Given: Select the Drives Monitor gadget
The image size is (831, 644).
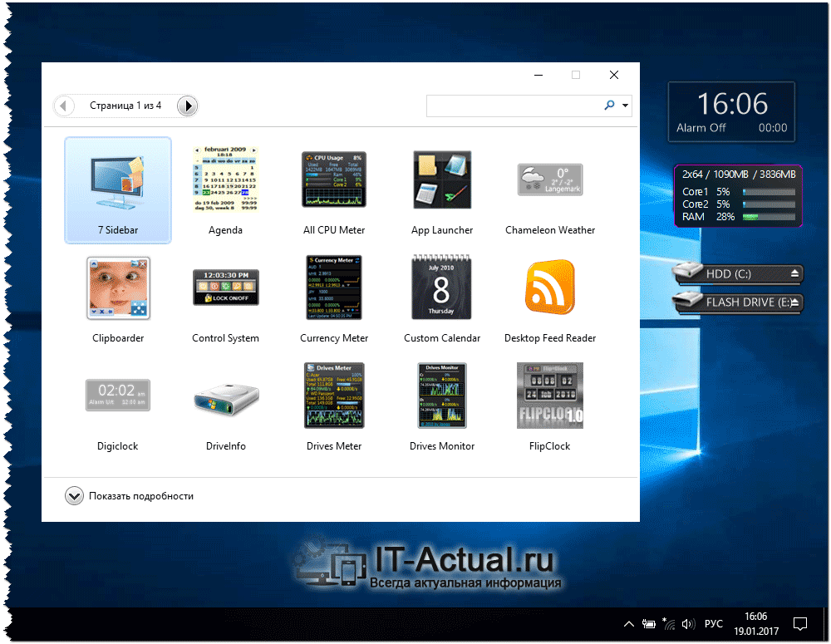Looking at the screenshot, I should [442, 396].
